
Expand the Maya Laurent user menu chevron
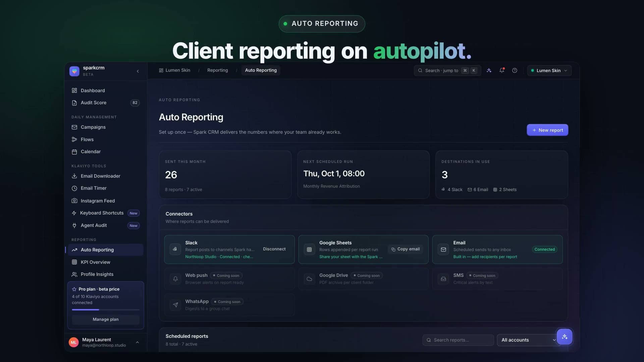click(x=137, y=342)
